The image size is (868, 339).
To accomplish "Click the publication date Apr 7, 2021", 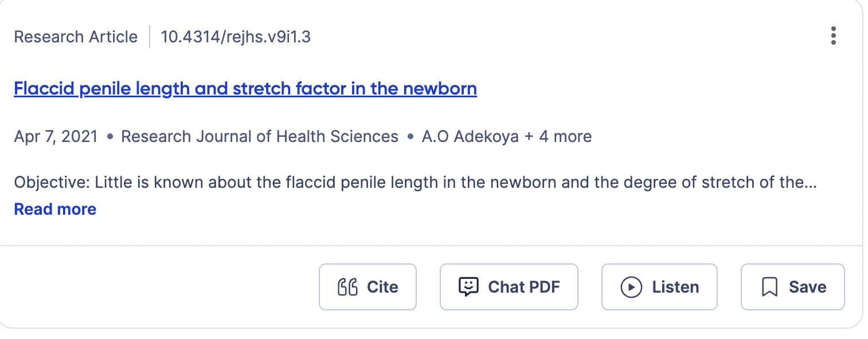I will tap(56, 136).
